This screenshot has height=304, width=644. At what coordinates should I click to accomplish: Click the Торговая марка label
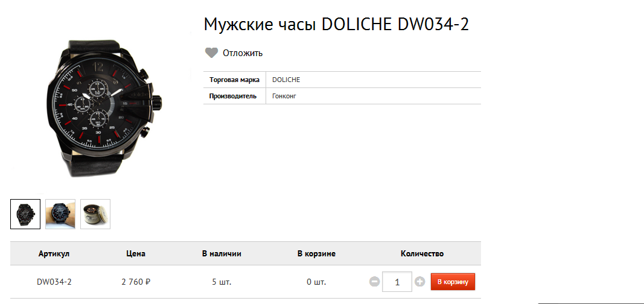pos(235,80)
